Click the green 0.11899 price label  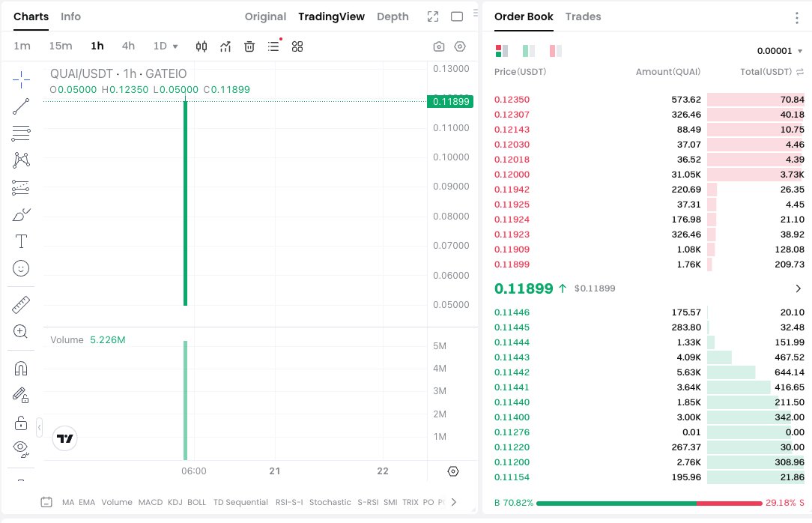click(x=450, y=101)
